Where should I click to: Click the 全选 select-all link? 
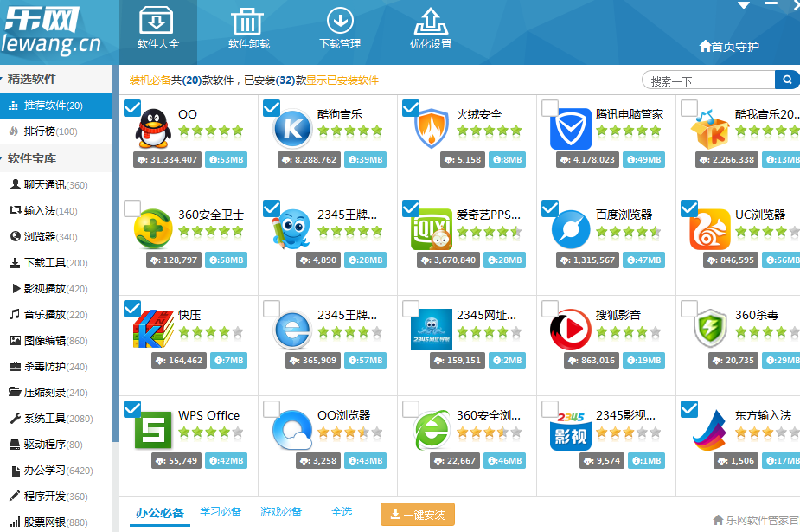click(x=342, y=511)
